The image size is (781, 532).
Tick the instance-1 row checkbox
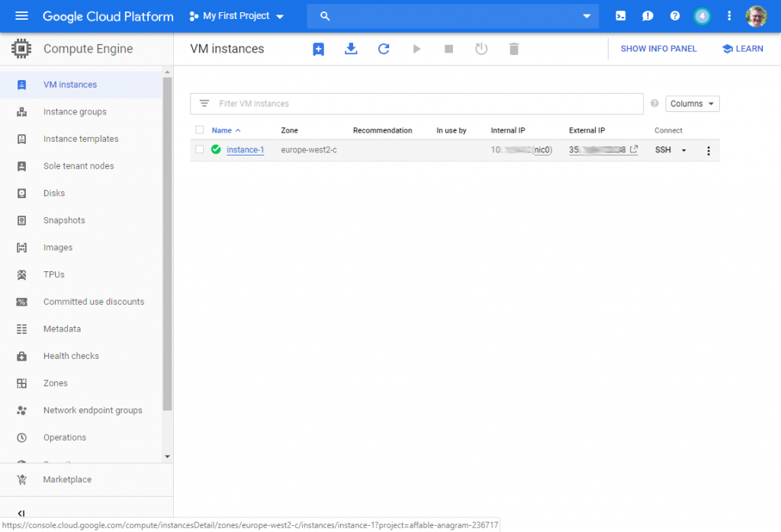coord(200,149)
